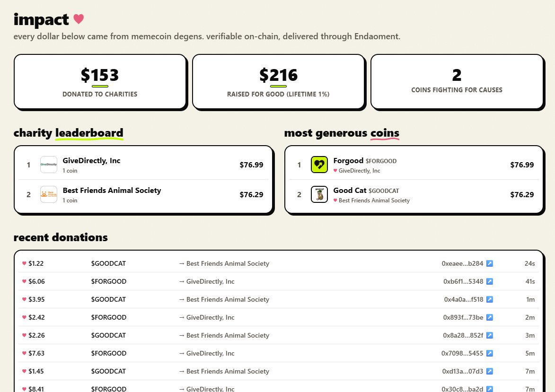
Task: Click heart icon next to $3.95 donation
Action: click(x=24, y=299)
